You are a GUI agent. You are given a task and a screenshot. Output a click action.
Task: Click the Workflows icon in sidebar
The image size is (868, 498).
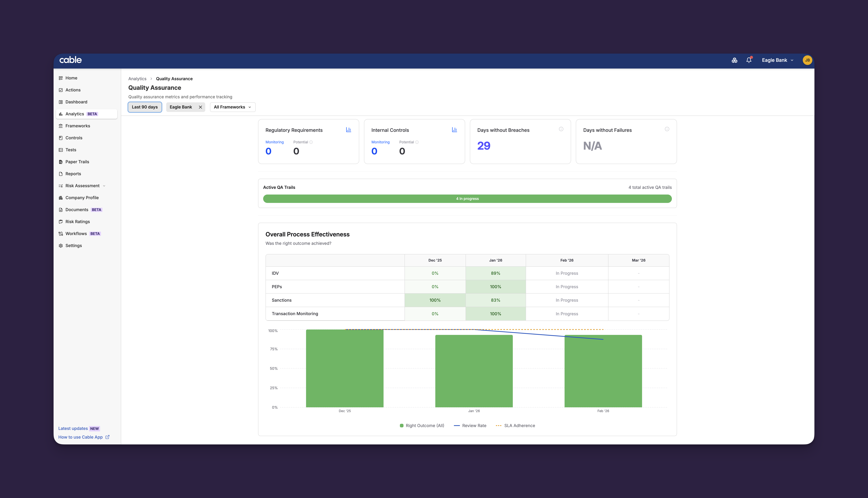tap(60, 234)
